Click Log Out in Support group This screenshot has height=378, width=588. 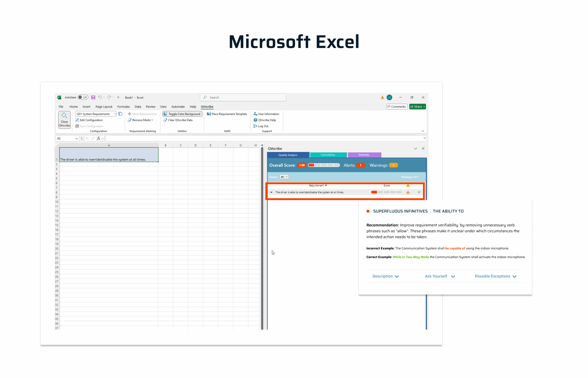pos(261,126)
